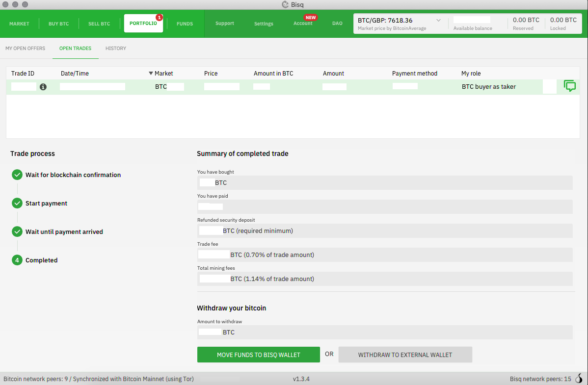Click 'Market price by BitcoinAverage' caption
Screen dimensions: 588x385
tap(392, 28)
